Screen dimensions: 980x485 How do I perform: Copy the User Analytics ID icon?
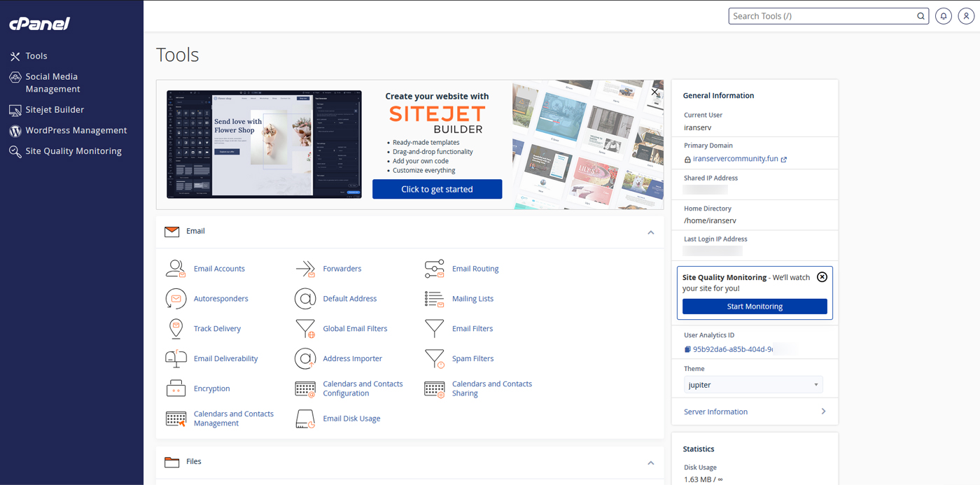687,349
